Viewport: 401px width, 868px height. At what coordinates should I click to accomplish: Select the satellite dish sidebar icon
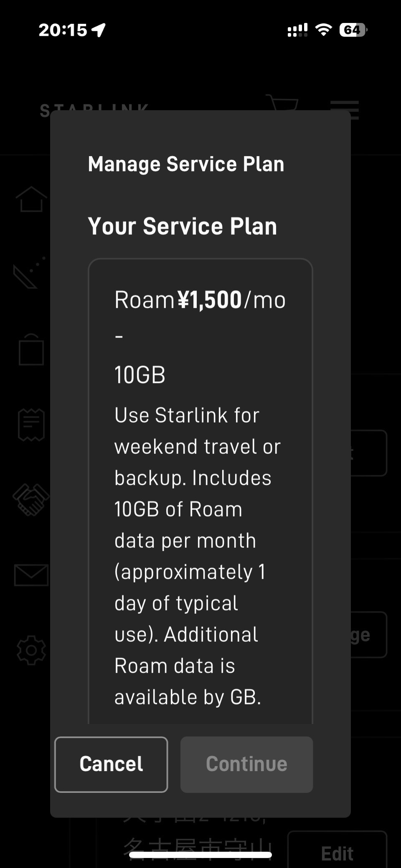tap(28, 273)
